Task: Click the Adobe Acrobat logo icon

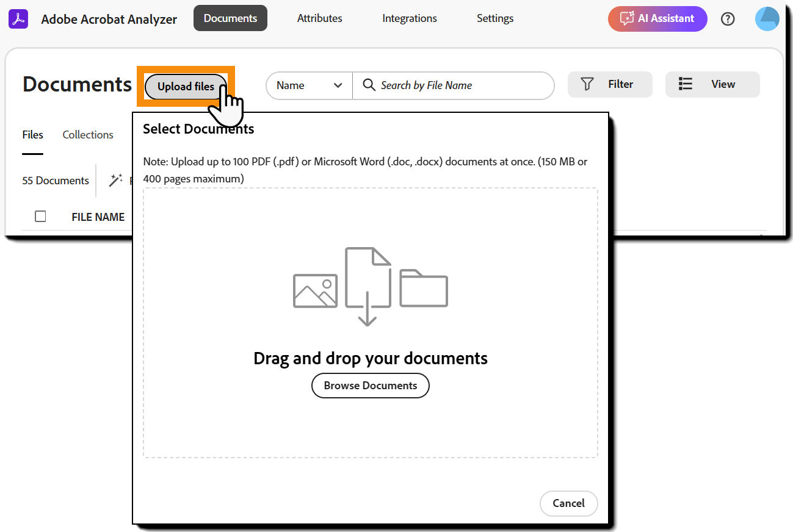Action: click(x=18, y=19)
